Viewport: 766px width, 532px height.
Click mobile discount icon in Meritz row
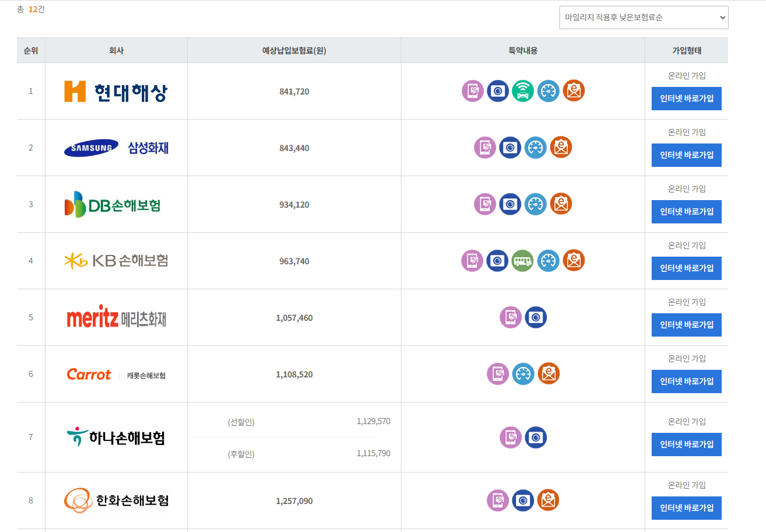(511, 317)
